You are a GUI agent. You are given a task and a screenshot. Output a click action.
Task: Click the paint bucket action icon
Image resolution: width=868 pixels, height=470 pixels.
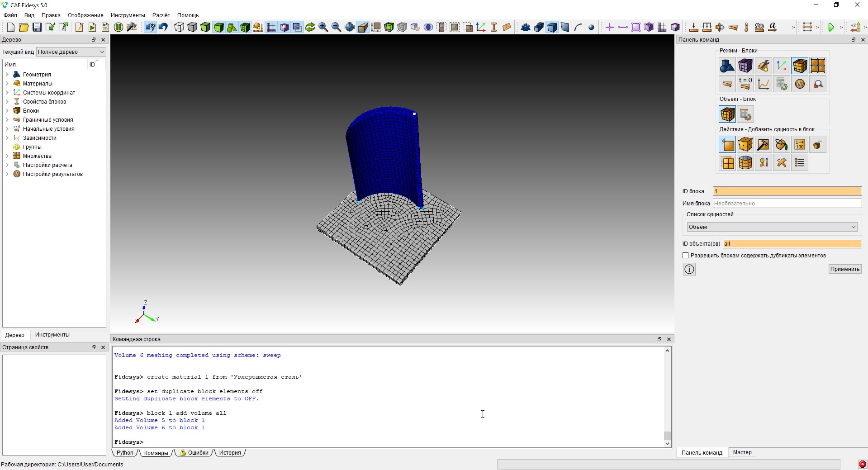(782, 145)
